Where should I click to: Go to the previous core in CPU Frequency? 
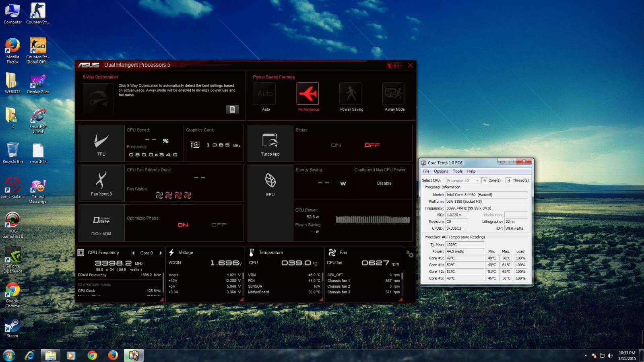click(133, 253)
